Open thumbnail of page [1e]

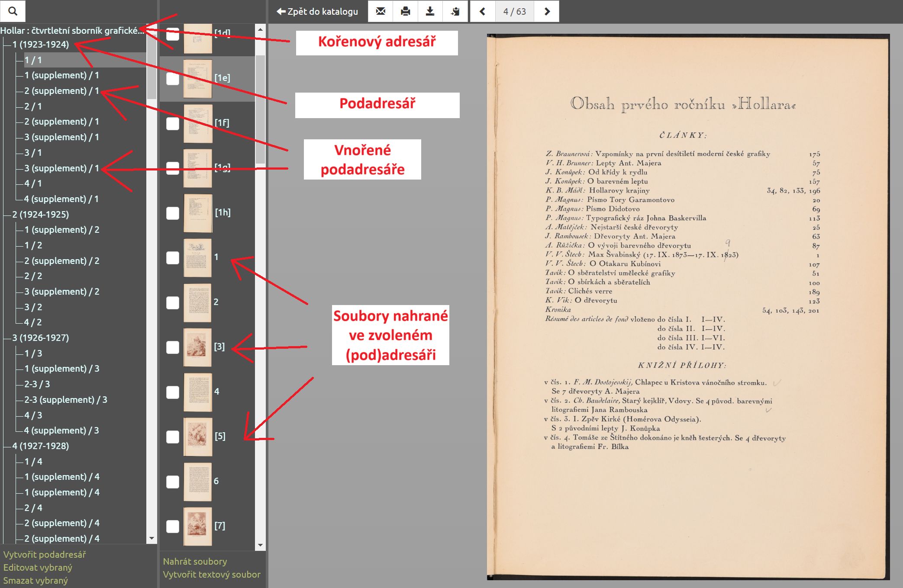coord(198,79)
